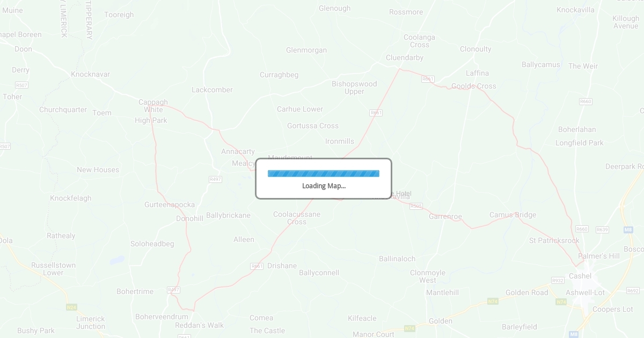Click the R497 shield near Annacarty
This screenshot has width=644, height=338.
(215, 179)
